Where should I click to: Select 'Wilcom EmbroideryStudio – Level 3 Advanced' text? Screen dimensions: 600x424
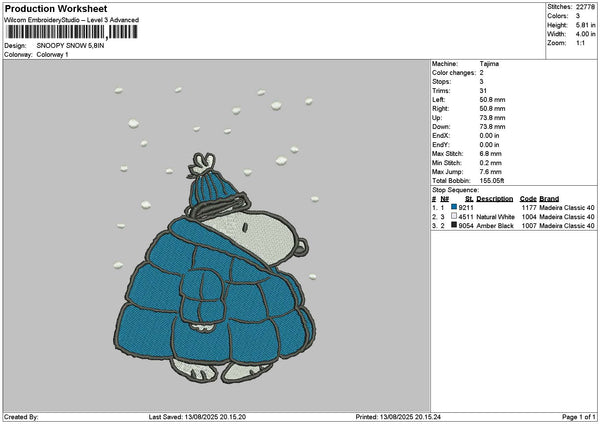72,20
